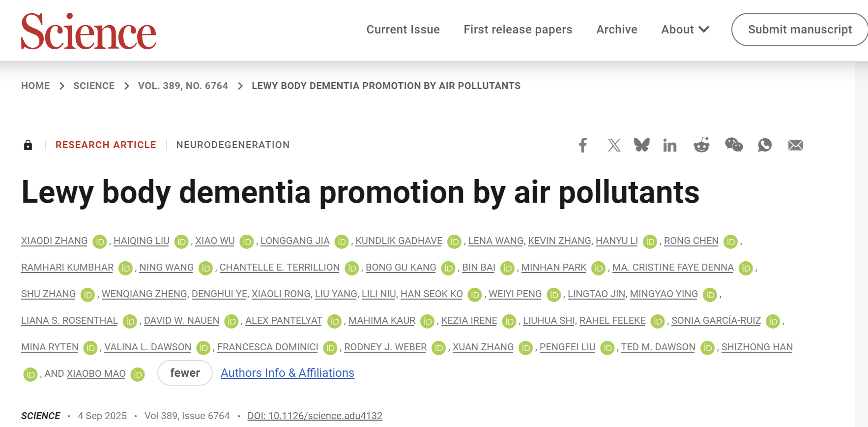Viewport: 868px width, 427px height.
Task: Click the Submit manuscript button
Action: (x=800, y=30)
